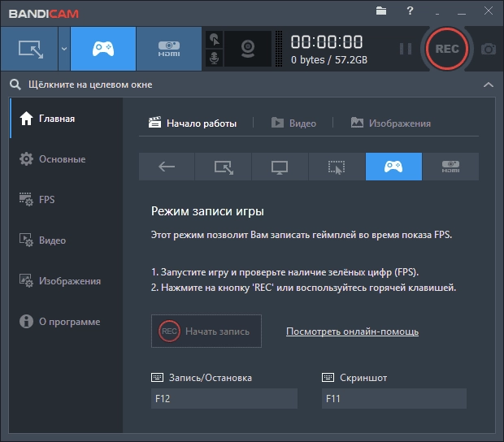Choose HDMI mode in getting-started row
The width and height of the screenshot is (504, 442).
[x=450, y=167]
